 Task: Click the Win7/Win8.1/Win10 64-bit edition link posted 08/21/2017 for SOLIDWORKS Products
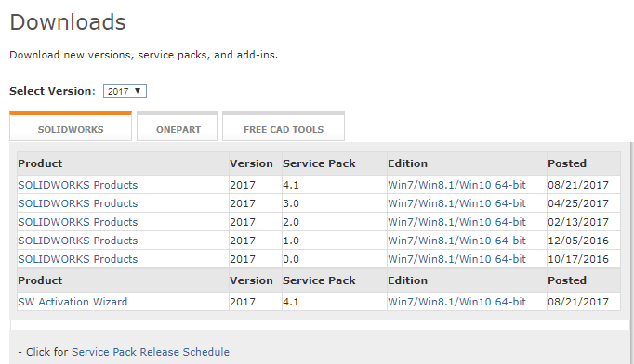[456, 185]
